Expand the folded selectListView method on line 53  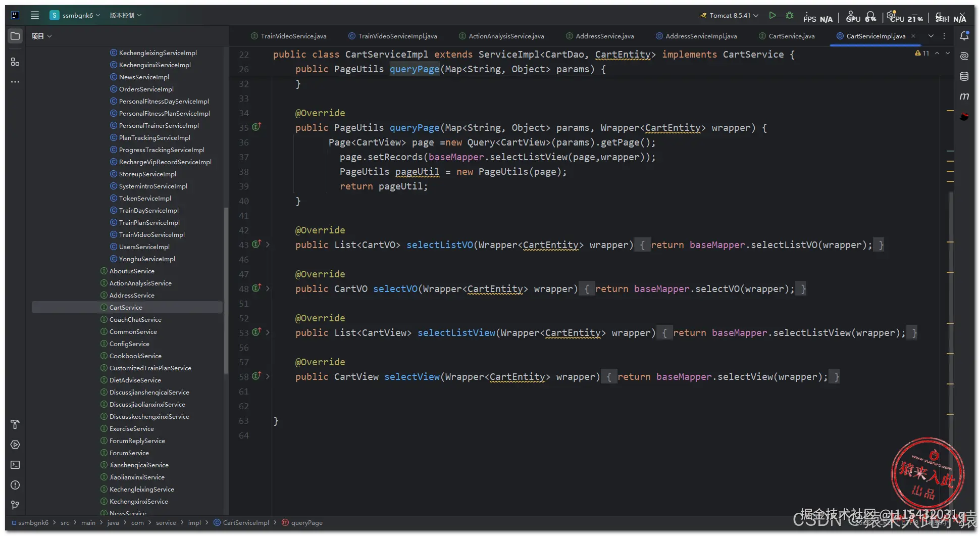(268, 332)
